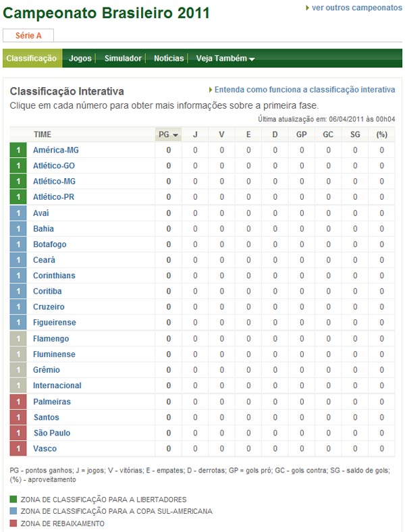This screenshot has width=405, height=532.
Task: Click the blue position badge beside Corinthians
Action: 18,275
